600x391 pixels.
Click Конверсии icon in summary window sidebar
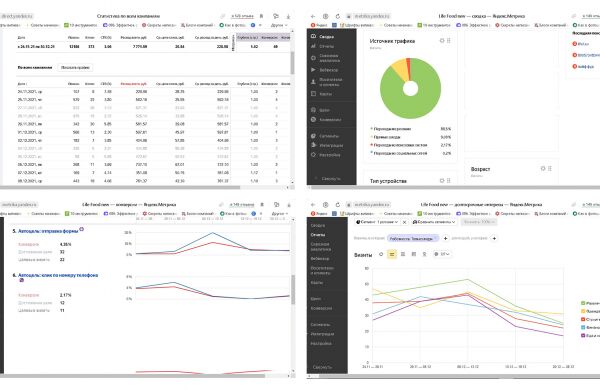point(313,119)
